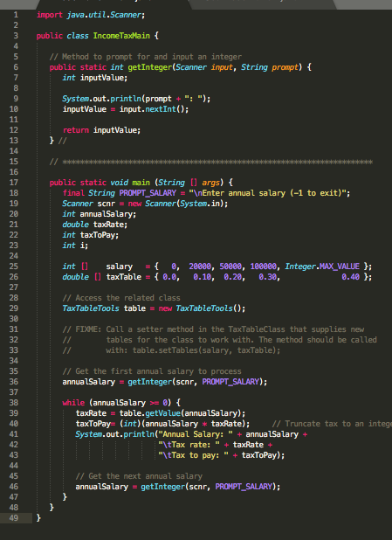Click string 'Enter annual salary (-1 to exit)'
This screenshot has height=540, width=392.
(x=272, y=193)
